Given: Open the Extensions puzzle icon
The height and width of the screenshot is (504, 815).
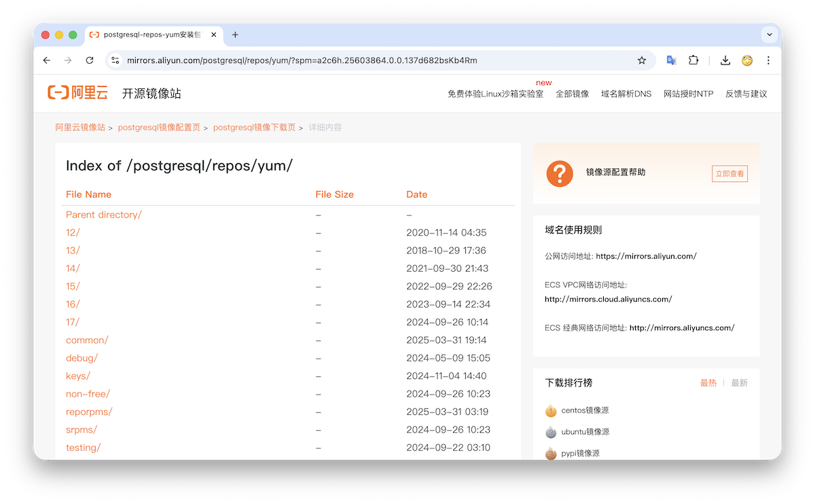Looking at the screenshot, I should click(693, 60).
